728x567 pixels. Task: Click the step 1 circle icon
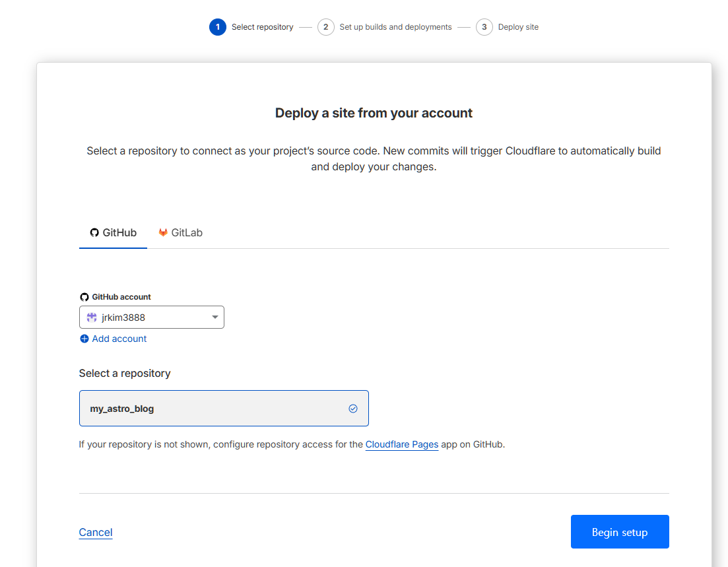click(x=218, y=27)
